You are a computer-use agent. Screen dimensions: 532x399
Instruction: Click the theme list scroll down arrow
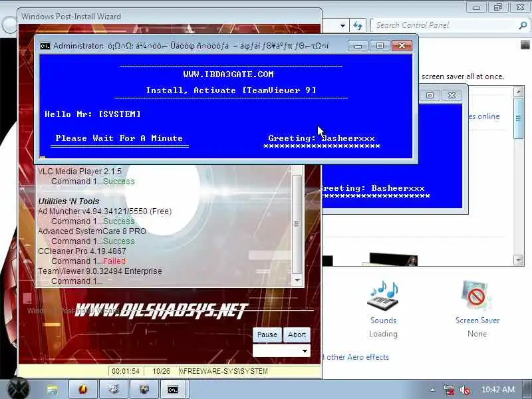click(518, 260)
